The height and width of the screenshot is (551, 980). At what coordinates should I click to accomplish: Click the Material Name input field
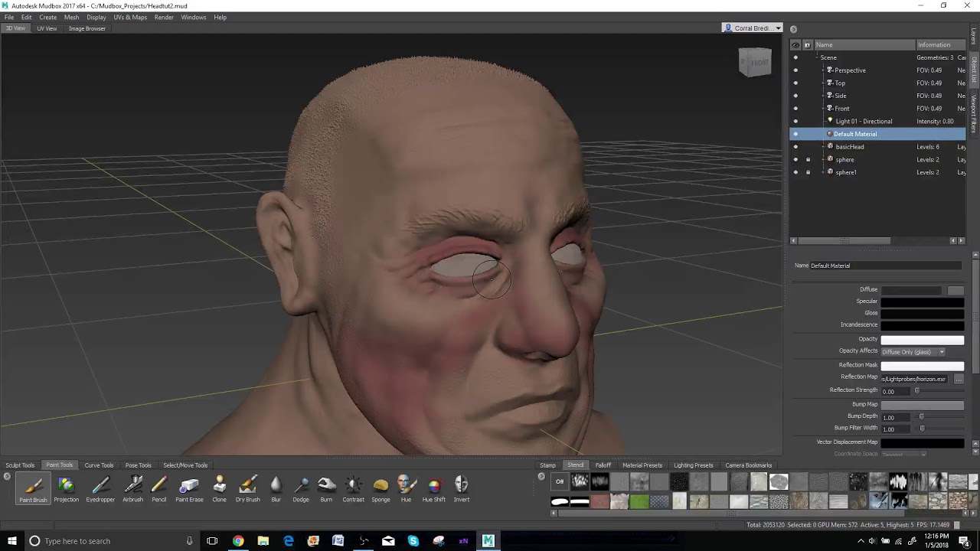[x=886, y=266]
